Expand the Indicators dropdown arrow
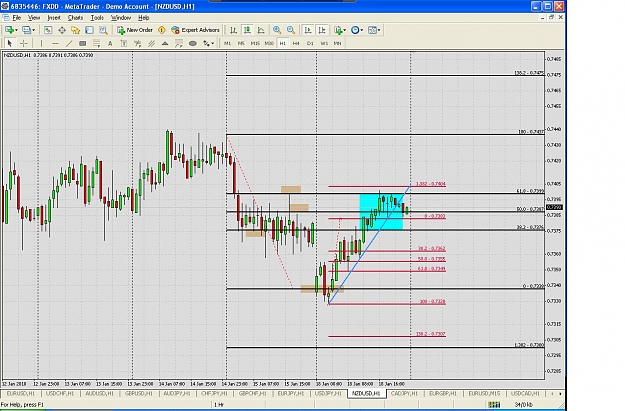 pos(345,30)
